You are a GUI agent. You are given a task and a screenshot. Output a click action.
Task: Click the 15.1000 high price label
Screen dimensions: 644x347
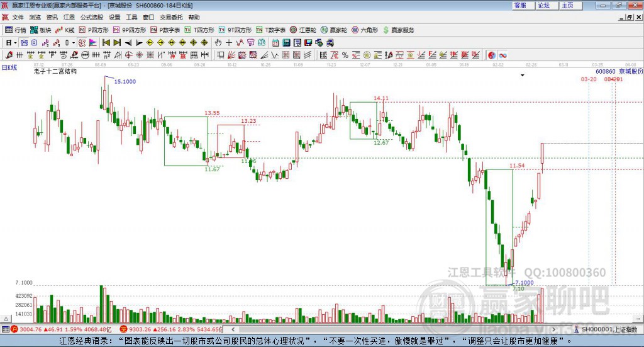pyautogui.click(x=125, y=82)
